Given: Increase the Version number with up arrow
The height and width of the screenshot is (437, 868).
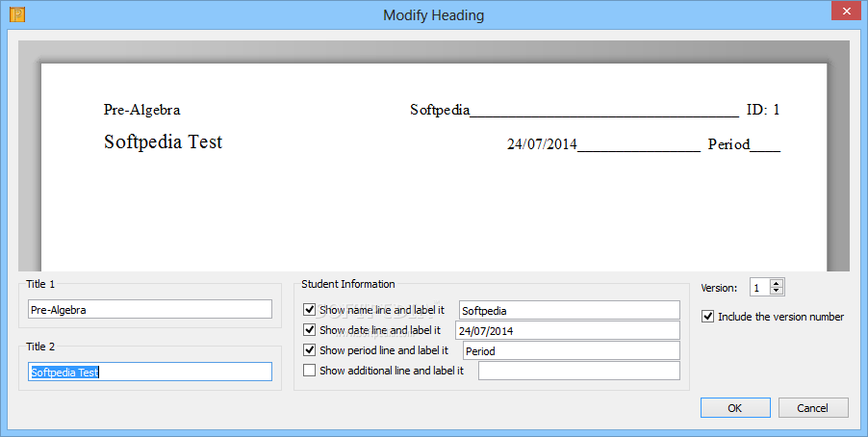Looking at the screenshot, I should (x=777, y=284).
